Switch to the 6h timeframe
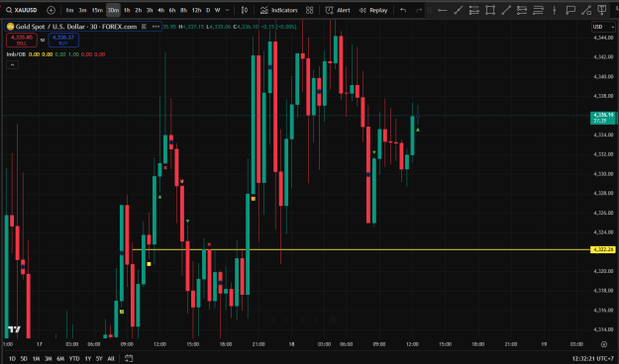 172,10
